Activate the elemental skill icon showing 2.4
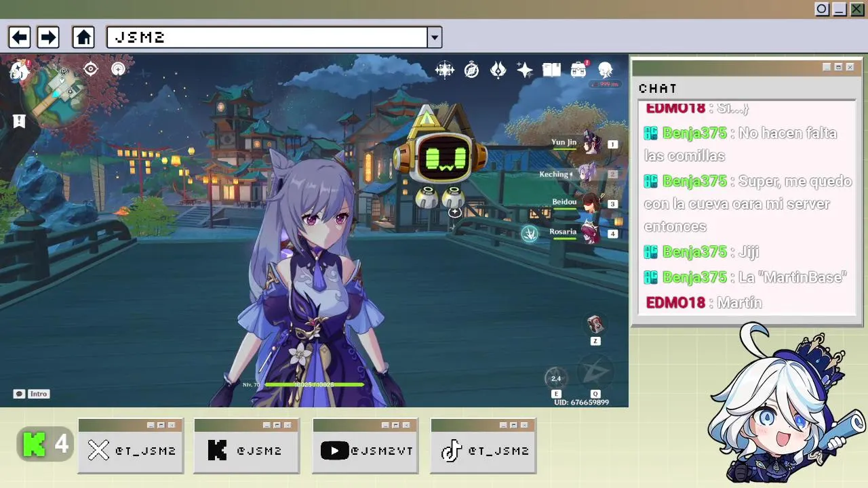 point(556,378)
